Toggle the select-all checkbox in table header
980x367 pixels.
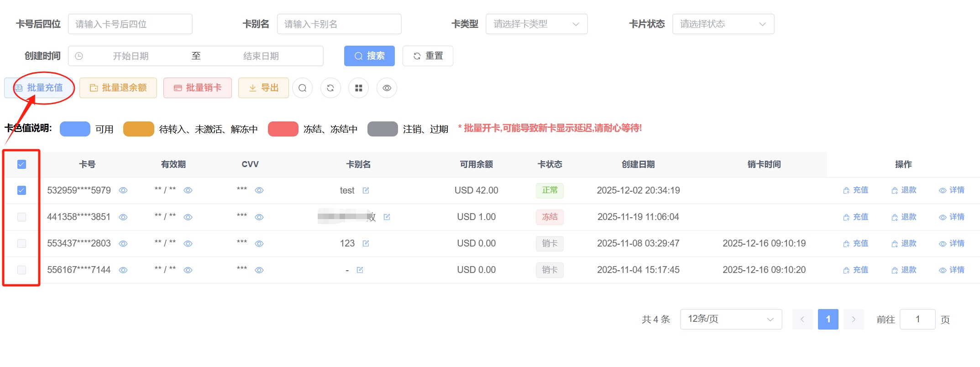click(21, 164)
